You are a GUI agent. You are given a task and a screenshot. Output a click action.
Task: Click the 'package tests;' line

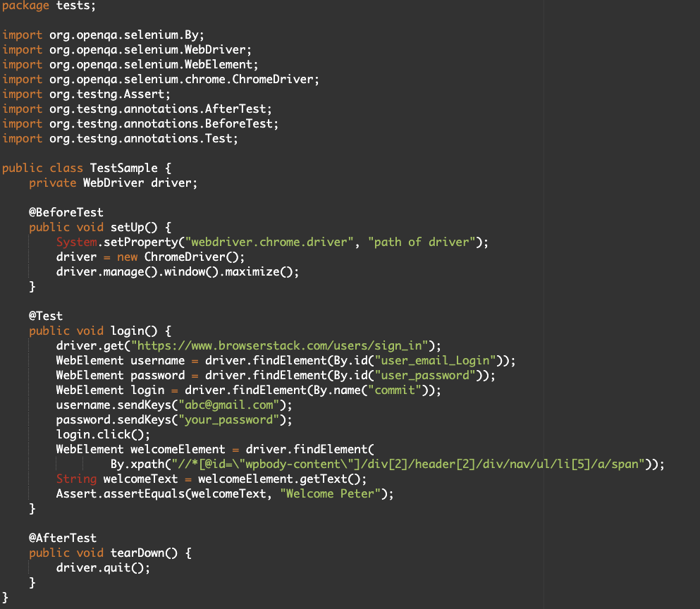coord(49,6)
